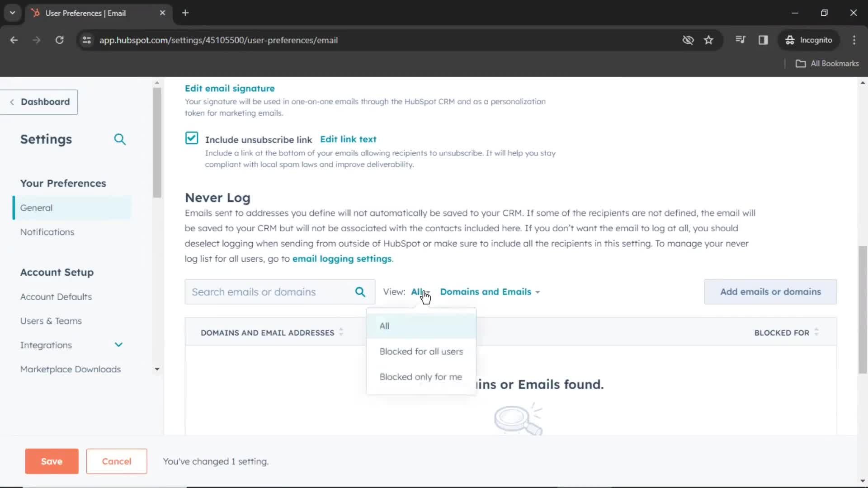This screenshot has height=488, width=868.
Task: Select Blocked only for me filter option
Action: [x=420, y=376]
